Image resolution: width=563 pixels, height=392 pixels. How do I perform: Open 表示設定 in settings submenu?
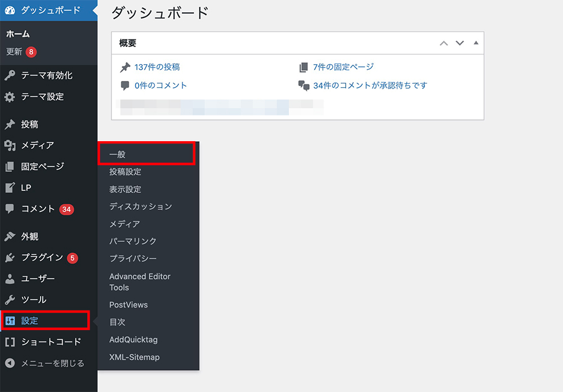point(126,189)
